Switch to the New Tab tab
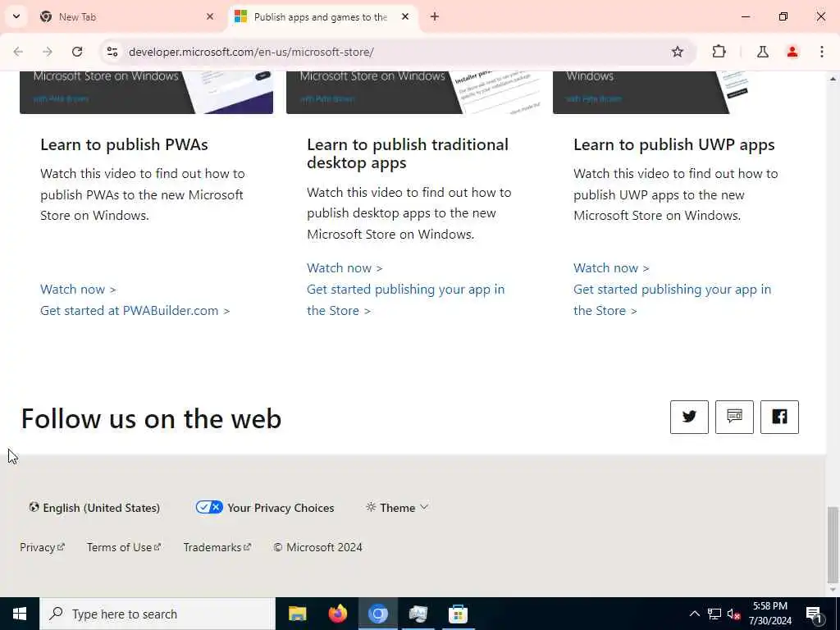This screenshot has height=630, width=840. coord(127,16)
